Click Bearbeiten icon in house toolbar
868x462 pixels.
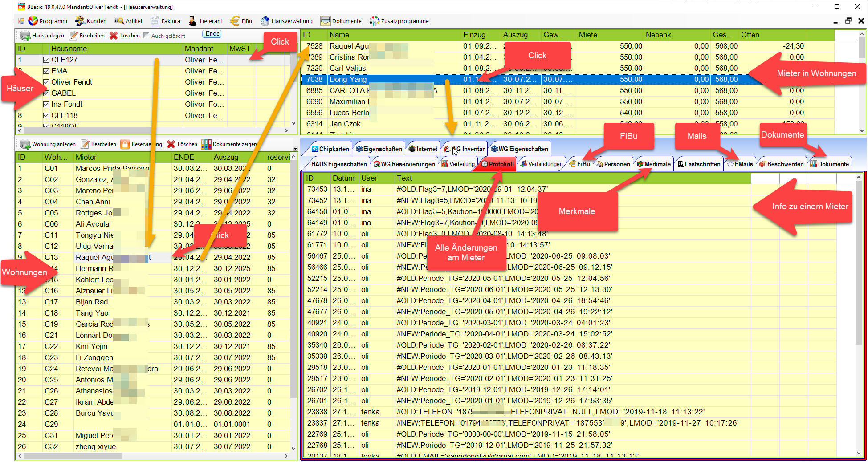73,36
